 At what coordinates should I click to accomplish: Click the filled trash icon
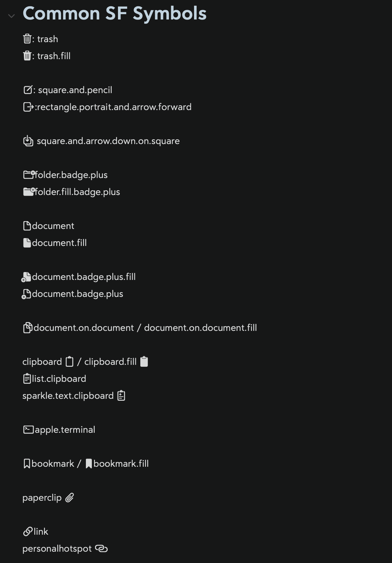pyautogui.click(x=27, y=56)
